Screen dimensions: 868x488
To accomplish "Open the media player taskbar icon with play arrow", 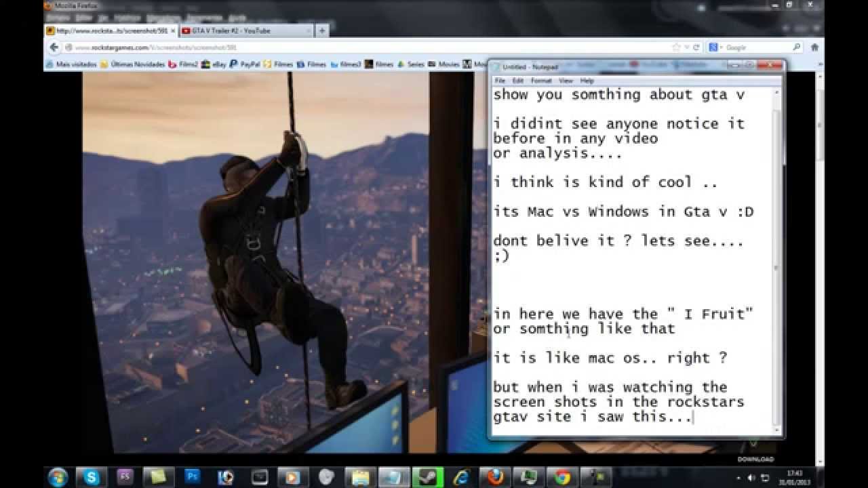I will coord(293,476).
